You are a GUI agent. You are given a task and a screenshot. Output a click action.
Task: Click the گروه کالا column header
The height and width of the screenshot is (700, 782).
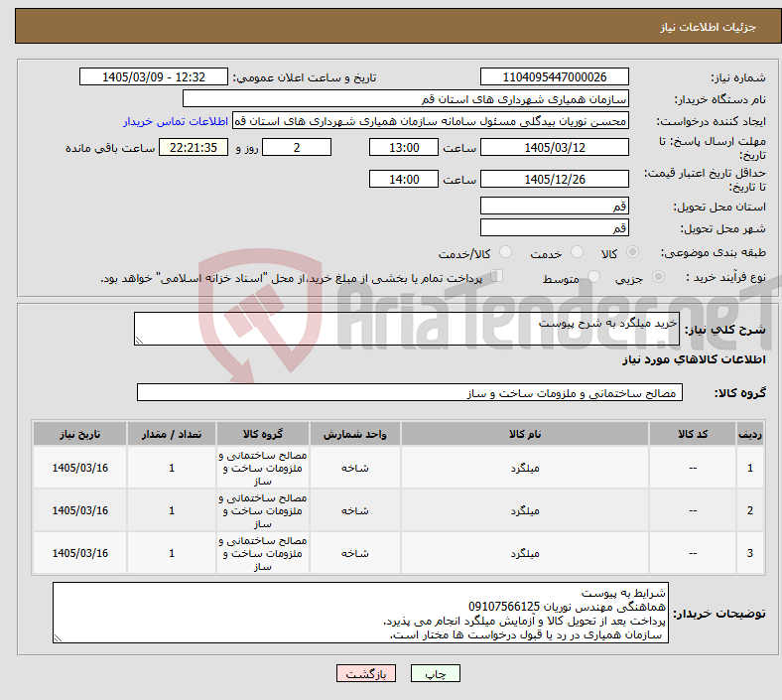click(263, 434)
